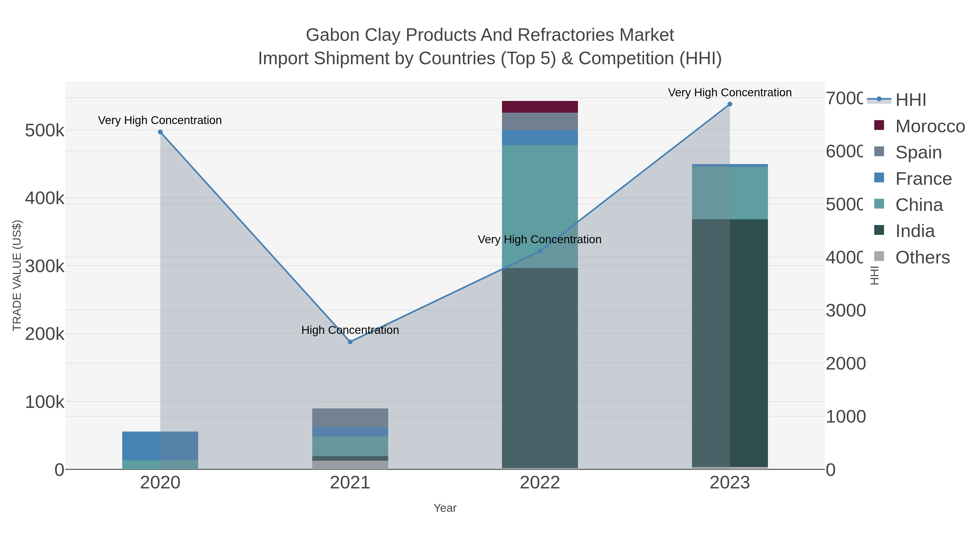This screenshot has width=980, height=551.
Task: Click the 1000 HHI axis tick label
Action: pos(845,417)
